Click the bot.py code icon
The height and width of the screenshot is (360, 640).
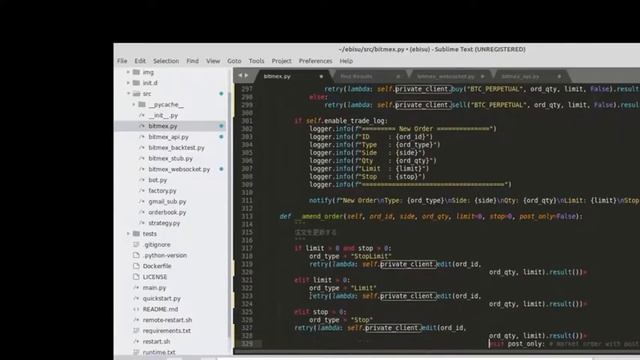(x=142, y=180)
